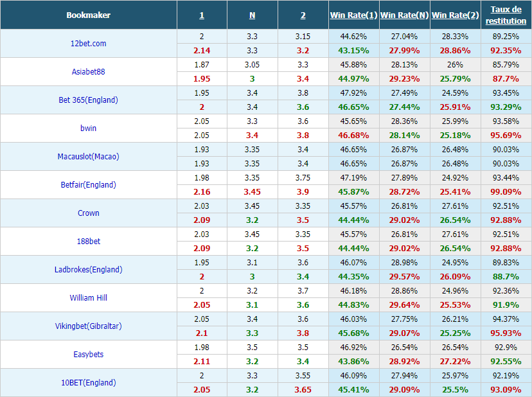Viewport: 532px width, 397px height.
Task: Click the Win Rate(N) header link
Action: click(404, 15)
